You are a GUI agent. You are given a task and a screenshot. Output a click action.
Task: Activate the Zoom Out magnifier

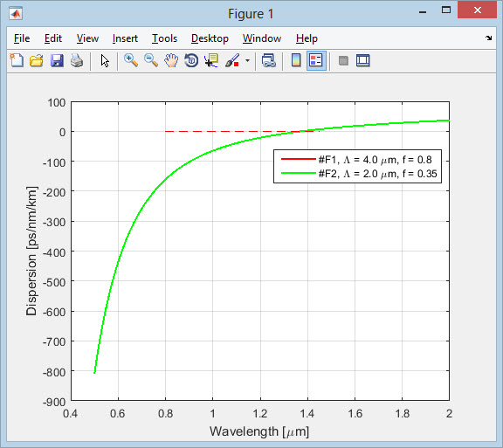(x=151, y=60)
